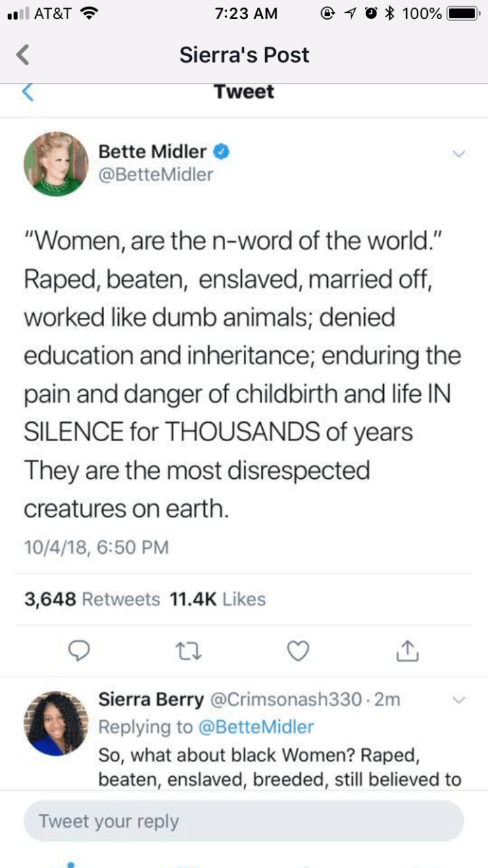
Task: Click in the Tweet your reply field
Action: click(243, 821)
